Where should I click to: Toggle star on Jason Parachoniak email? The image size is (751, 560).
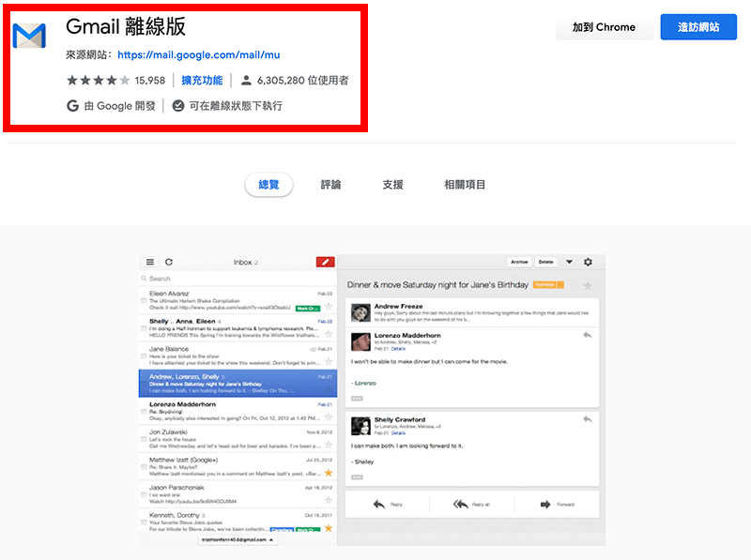tap(329, 501)
